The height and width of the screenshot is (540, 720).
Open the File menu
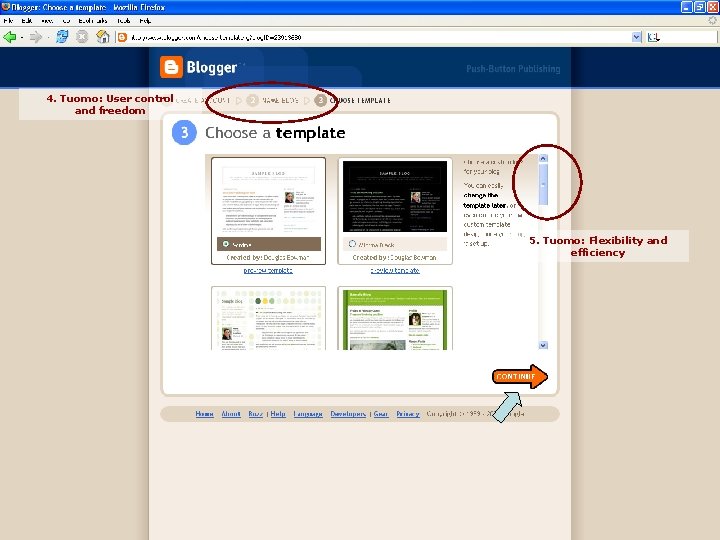[x=8, y=21]
